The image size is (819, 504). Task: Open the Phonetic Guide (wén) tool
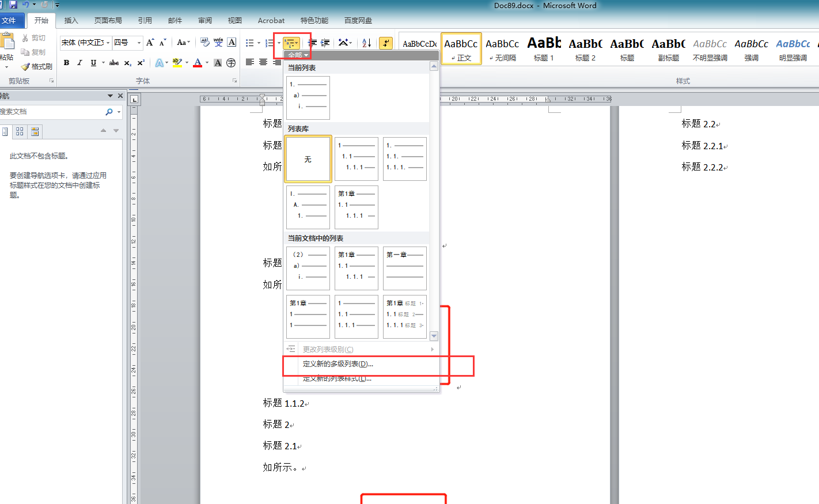(218, 43)
